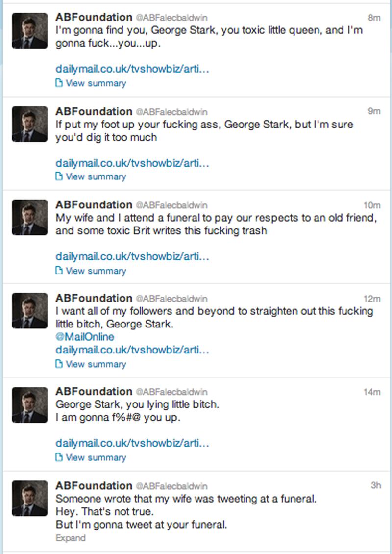Screen dimensions: 392x554
Task: Expand View summary on the 12m tweet
Action: [96, 364]
